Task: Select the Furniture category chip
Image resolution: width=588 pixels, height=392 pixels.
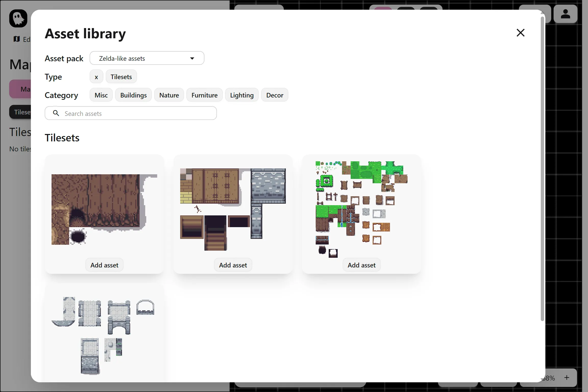Action: tap(204, 95)
